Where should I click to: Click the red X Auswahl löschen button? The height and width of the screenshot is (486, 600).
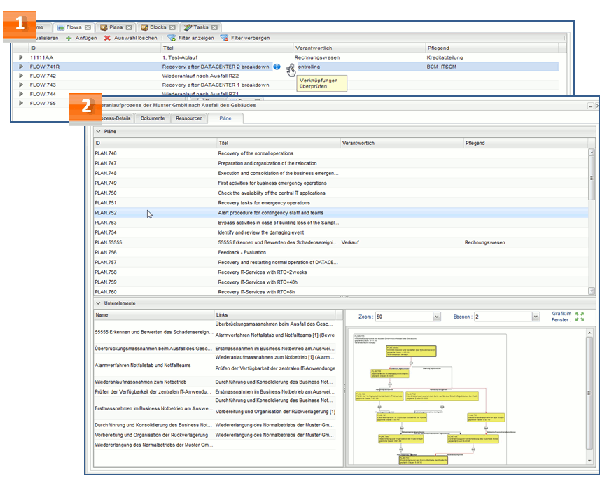point(131,38)
